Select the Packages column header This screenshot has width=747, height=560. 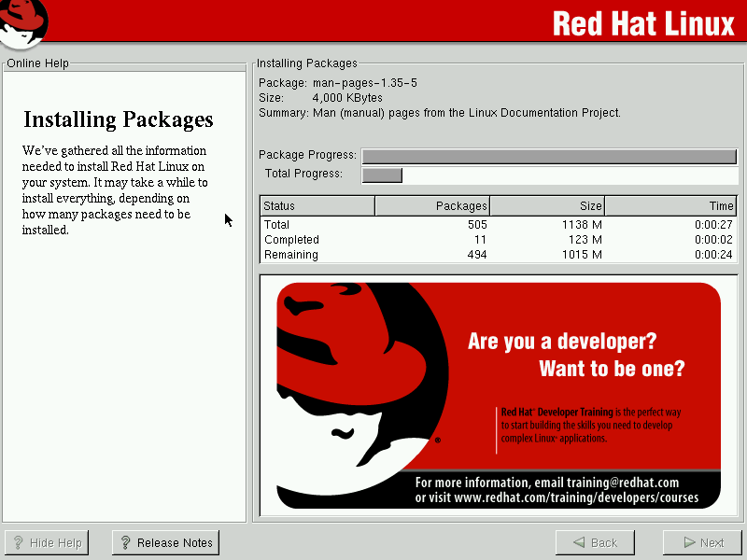coord(432,205)
